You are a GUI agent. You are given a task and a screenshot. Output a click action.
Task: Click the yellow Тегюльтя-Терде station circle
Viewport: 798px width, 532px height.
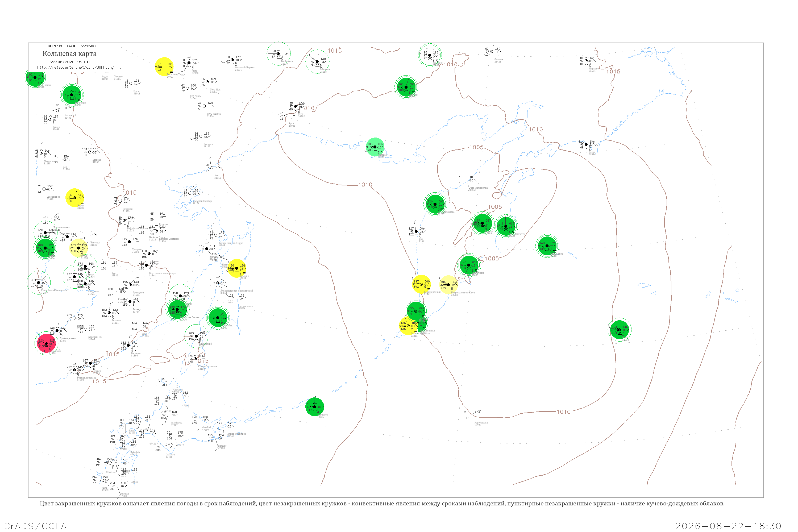[x=164, y=66]
